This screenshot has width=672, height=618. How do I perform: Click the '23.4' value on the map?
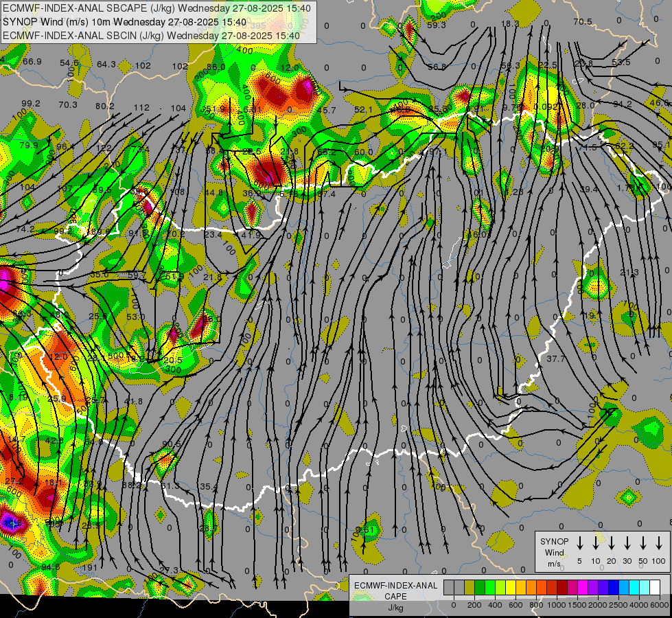pyautogui.click(x=213, y=235)
